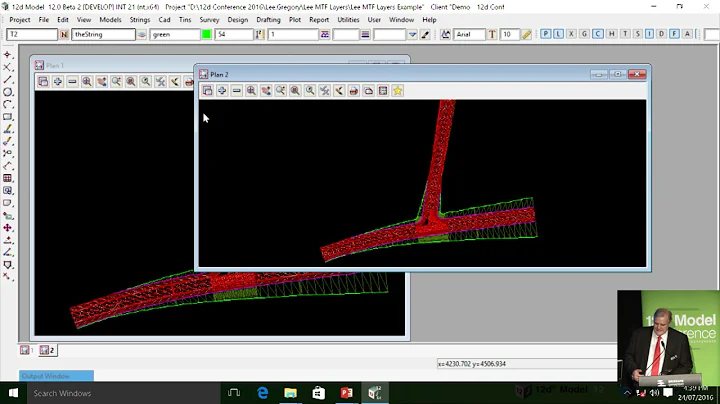Open the Project menu
The image size is (720, 404).
tap(20, 20)
